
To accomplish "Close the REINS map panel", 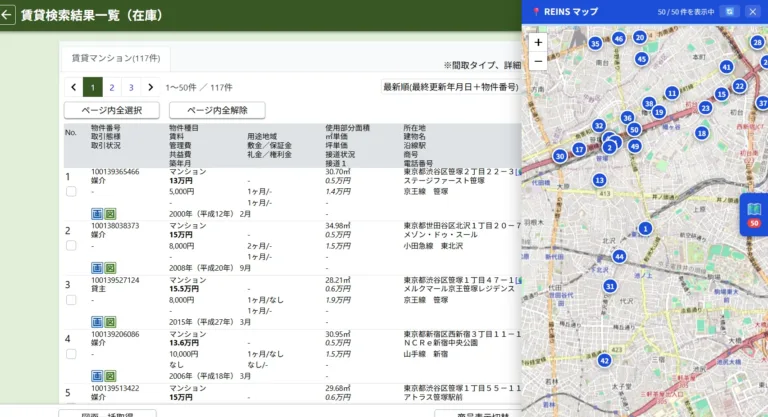I will (x=753, y=12).
